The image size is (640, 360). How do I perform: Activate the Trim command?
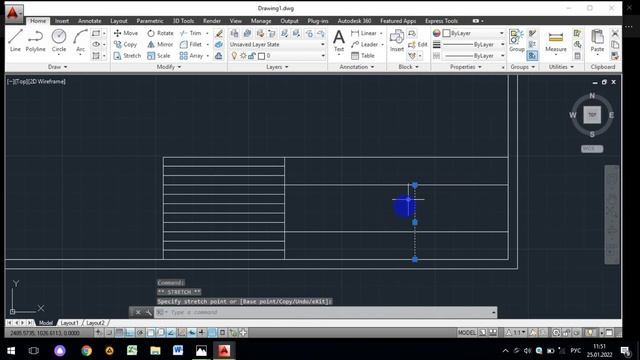click(x=191, y=33)
